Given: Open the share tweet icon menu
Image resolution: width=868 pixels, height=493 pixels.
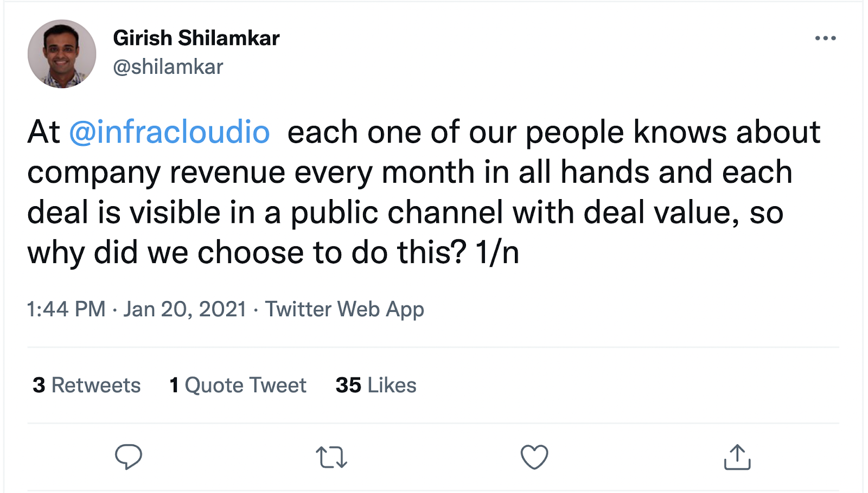Looking at the screenshot, I should (x=737, y=457).
